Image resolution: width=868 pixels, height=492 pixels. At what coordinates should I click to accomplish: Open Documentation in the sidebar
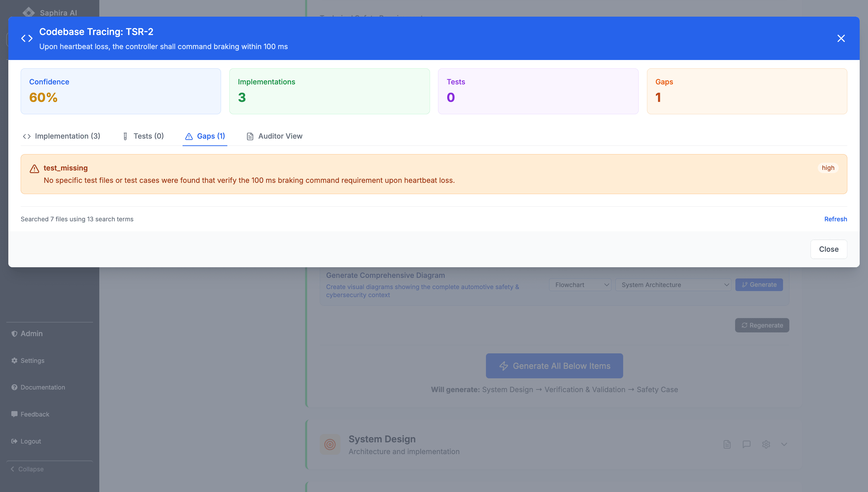click(42, 387)
